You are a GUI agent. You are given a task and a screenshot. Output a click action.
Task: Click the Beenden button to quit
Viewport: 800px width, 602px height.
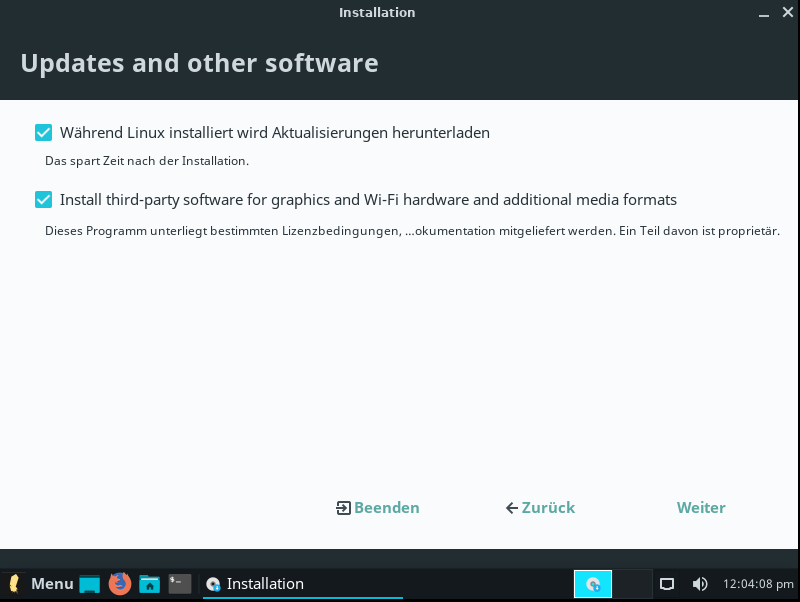378,508
